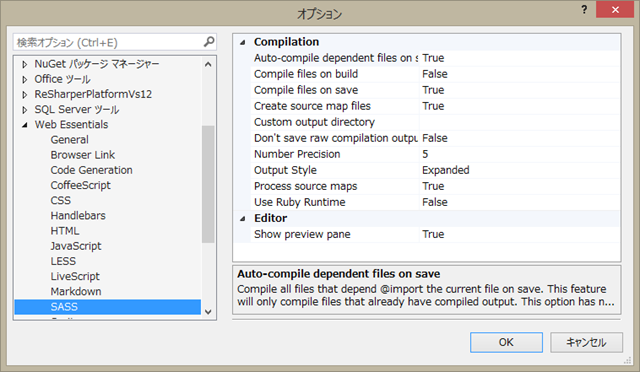Click the OK button

pyautogui.click(x=506, y=342)
